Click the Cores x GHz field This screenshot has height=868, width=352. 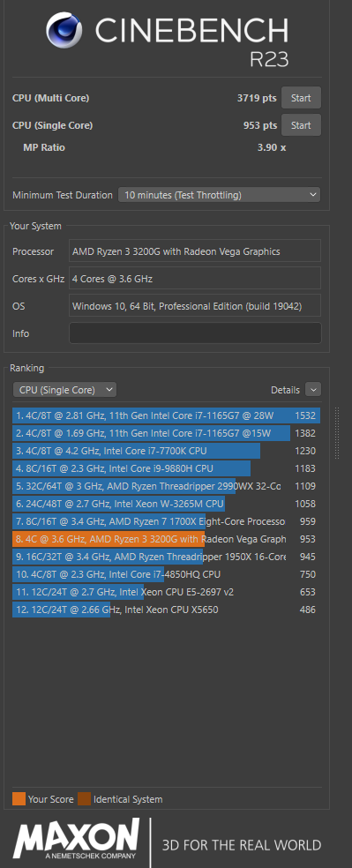pyautogui.click(x=195, y=279)
